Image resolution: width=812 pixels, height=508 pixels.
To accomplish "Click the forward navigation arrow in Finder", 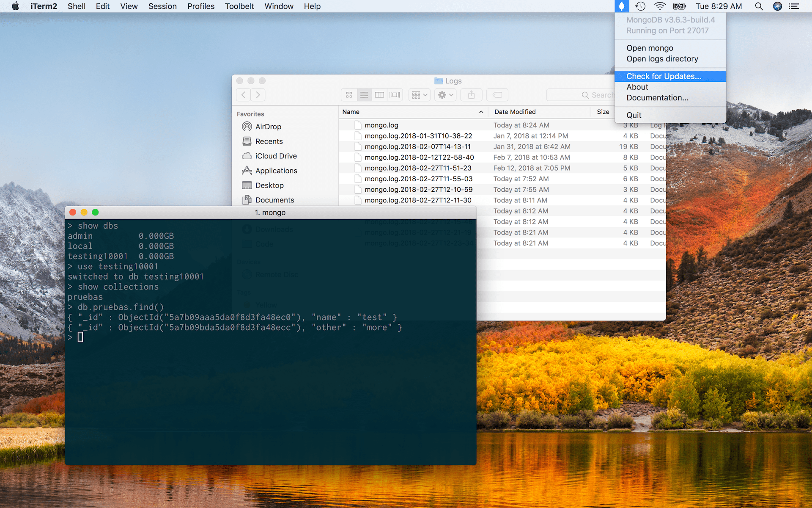I will click(258, 95).
